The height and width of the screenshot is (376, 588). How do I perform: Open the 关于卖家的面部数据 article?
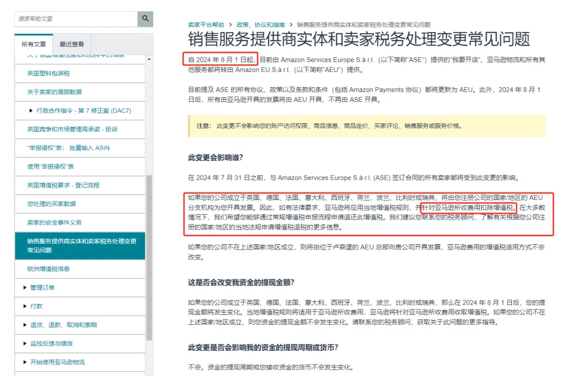(x=54, y=92)
